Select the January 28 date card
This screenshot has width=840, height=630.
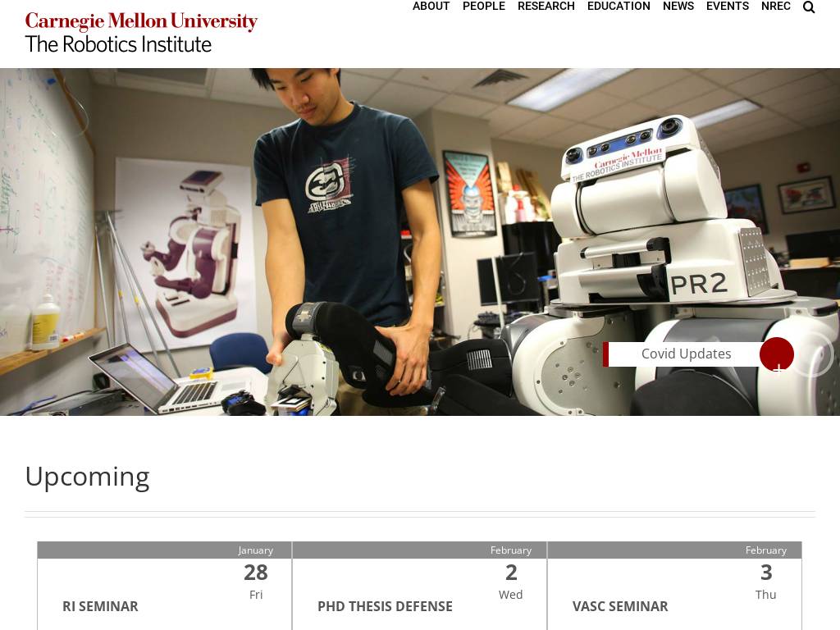coord(164,586)
